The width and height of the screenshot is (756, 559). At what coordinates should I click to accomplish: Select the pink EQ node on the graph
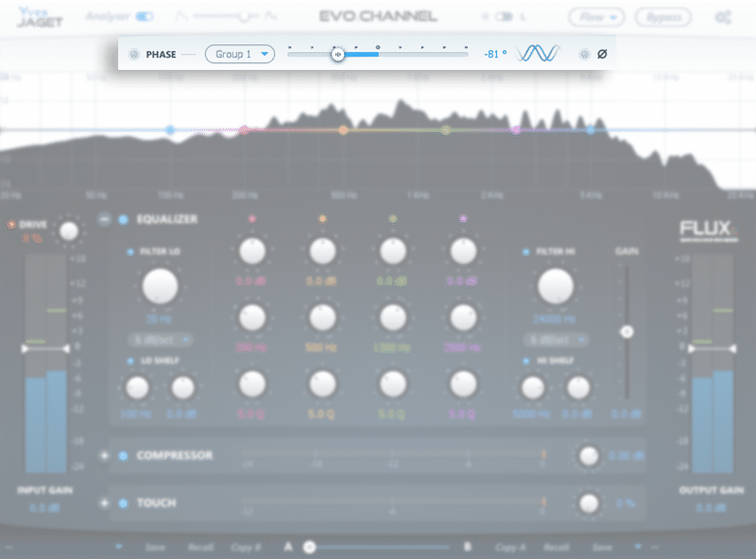pyautogui.click(x=245, y=129)
